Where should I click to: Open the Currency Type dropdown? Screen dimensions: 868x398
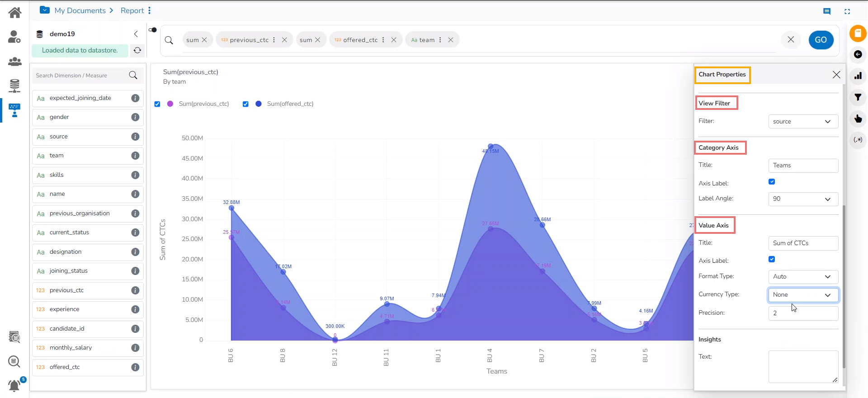pyautogui.click(x=803, y=295)
